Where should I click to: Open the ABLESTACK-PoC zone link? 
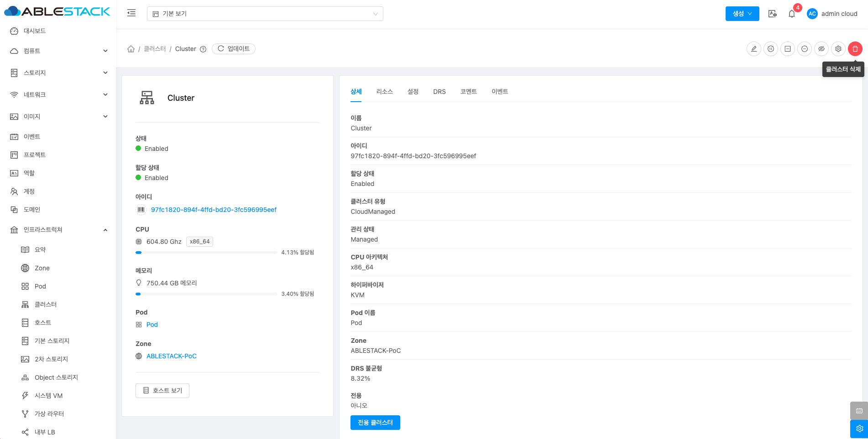point(171,356)
